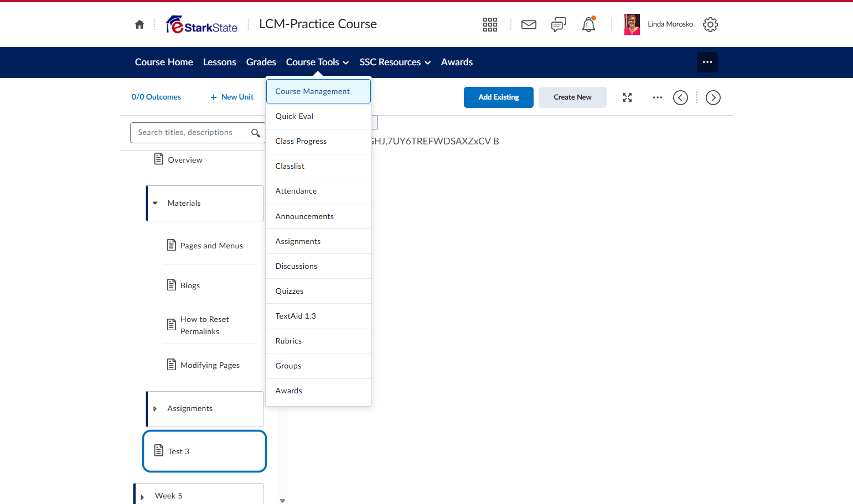853x504 pixels.
Task: Click sidebar scroll down arrow
Action: [x=282, y=501]
